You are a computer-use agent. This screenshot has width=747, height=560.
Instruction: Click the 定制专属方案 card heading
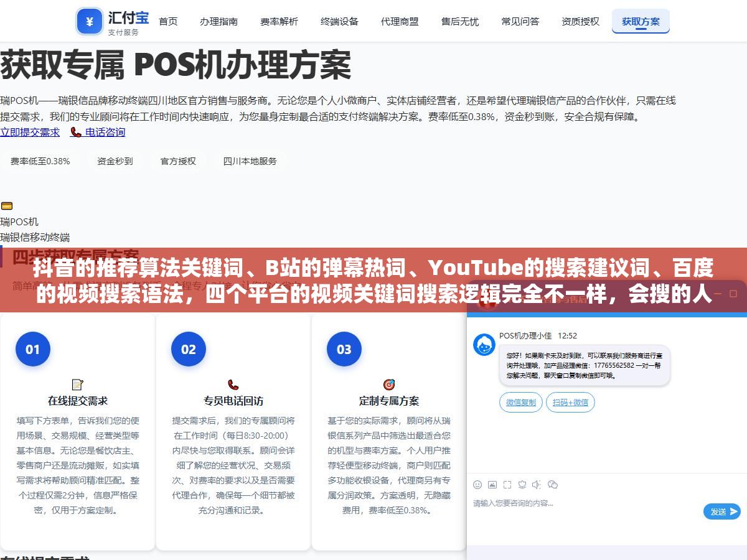(x=389, y=401)
